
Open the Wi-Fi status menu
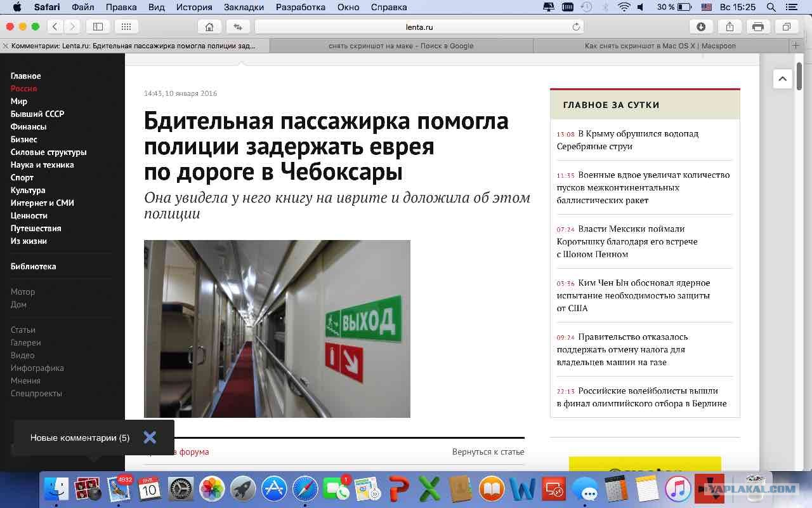click(x=624, y=7)
